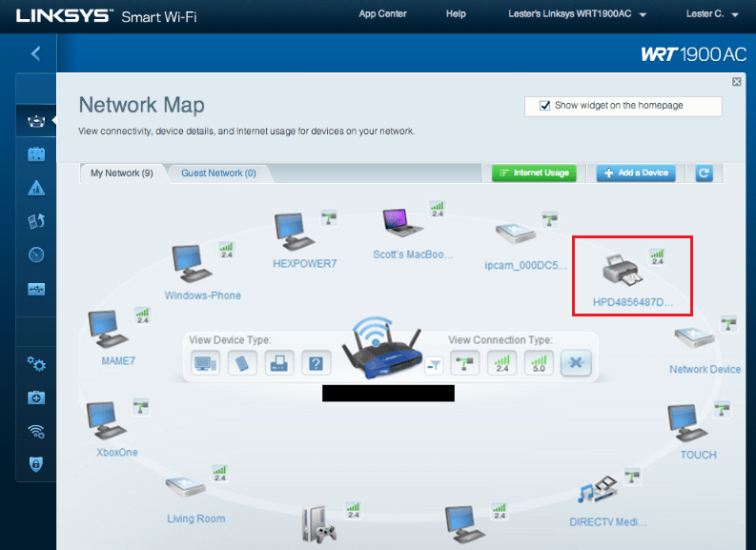Viewport: 756px width, 550px height.
Task: Toggle 'Show widget on the homepage' checkbox
Action: [x=545, y=106]
